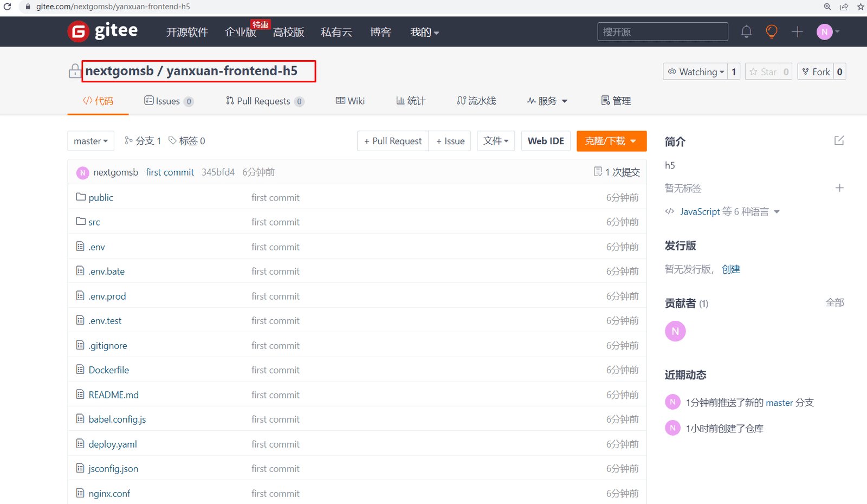
Task: Expand the 我的 header menu
Action: pos(424,33)
